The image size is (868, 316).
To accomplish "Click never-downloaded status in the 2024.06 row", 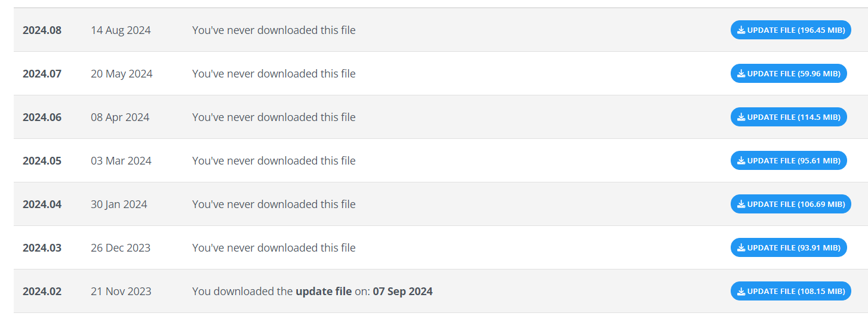I will tap(273, 117).
